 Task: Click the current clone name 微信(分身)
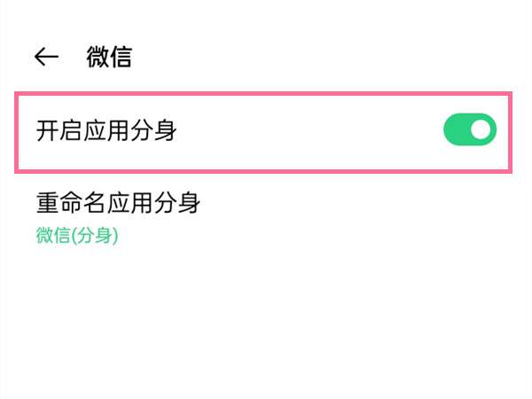[77, 235]
